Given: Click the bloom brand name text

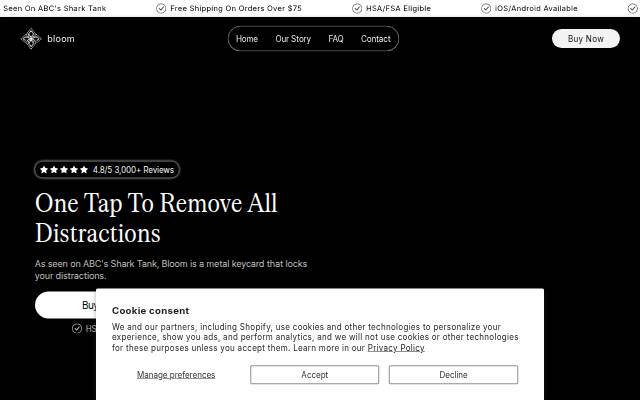Looking at the screenshot, I should point(61,39).
